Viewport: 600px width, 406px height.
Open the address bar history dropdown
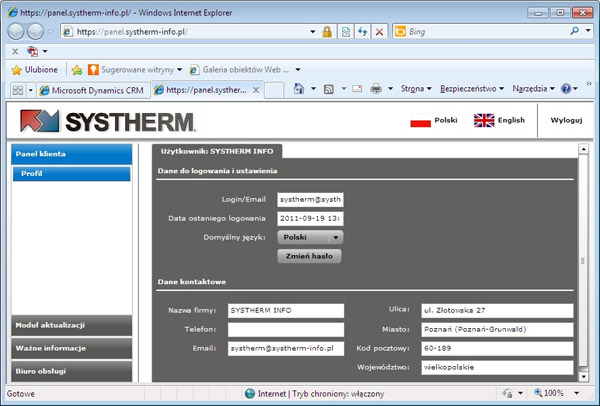(x=313, y=31)
